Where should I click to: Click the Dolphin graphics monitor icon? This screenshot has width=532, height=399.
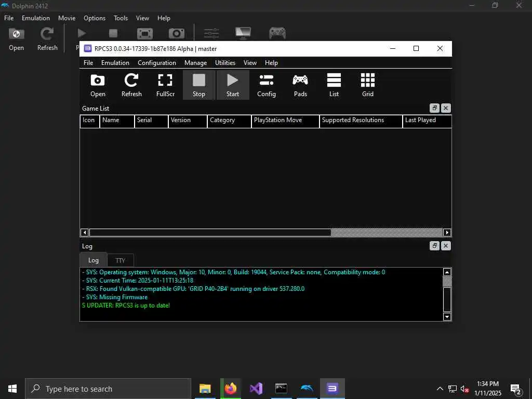[243, 33]
